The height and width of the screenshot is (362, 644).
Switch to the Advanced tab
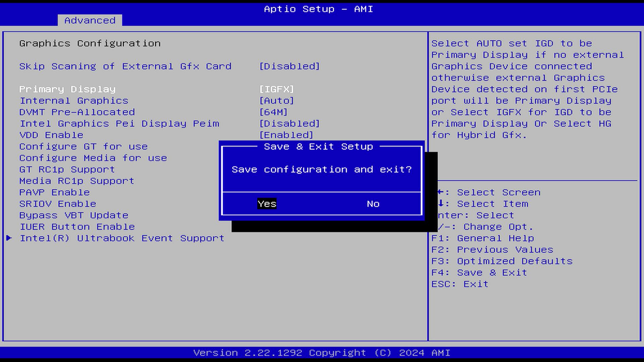[89, 20]
